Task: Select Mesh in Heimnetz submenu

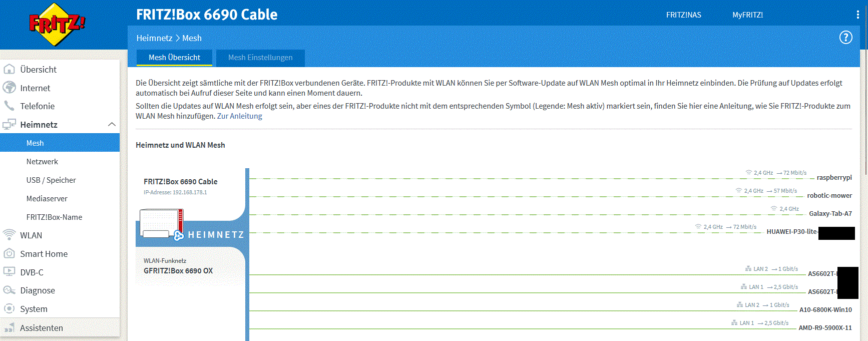Action: click(60, 143)
